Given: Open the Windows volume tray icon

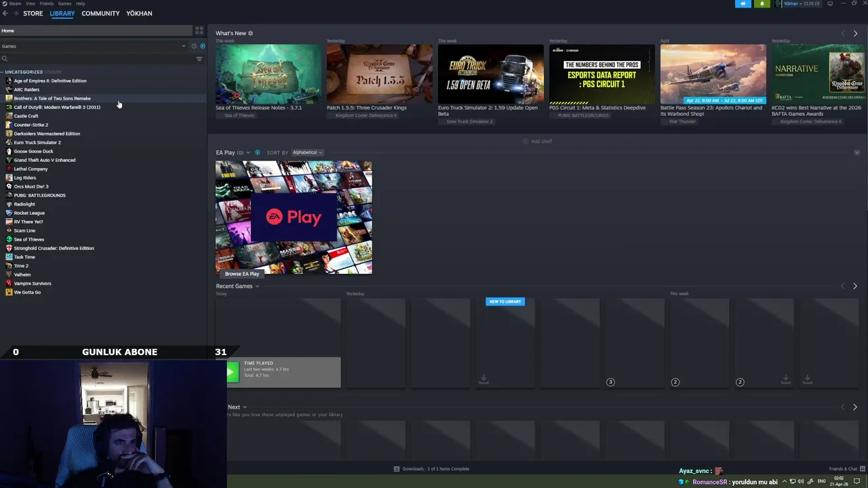Looking at the screenshot, I should [x=801, y=482].
